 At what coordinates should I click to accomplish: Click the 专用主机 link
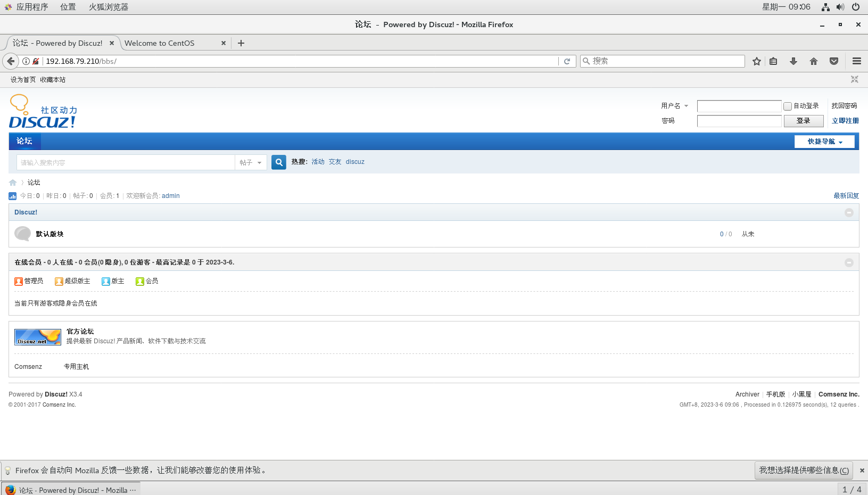pos(77,367)
